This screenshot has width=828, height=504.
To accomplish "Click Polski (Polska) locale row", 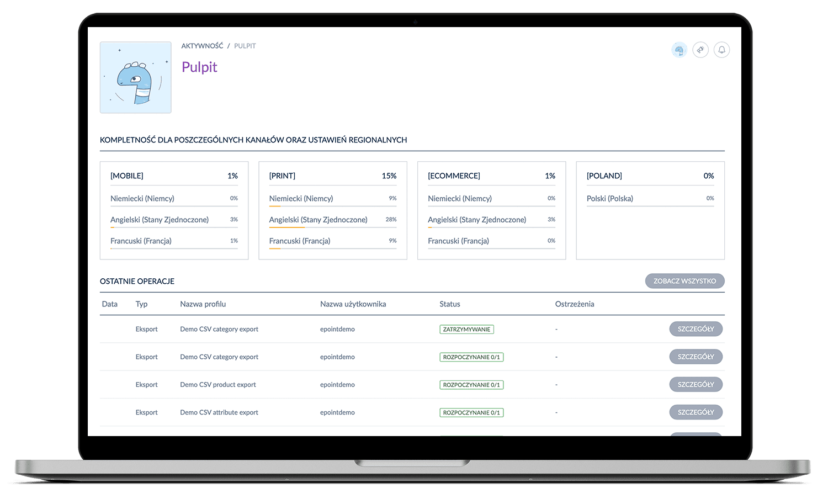I will [609, 199].
